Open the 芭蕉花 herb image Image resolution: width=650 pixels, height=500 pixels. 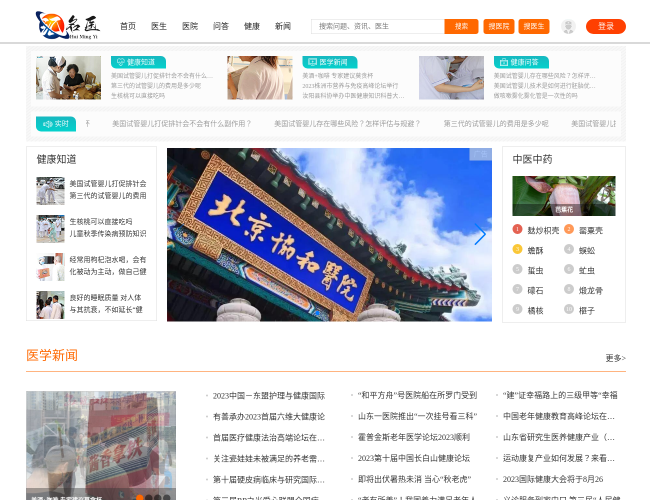click(x=564, y=196)
